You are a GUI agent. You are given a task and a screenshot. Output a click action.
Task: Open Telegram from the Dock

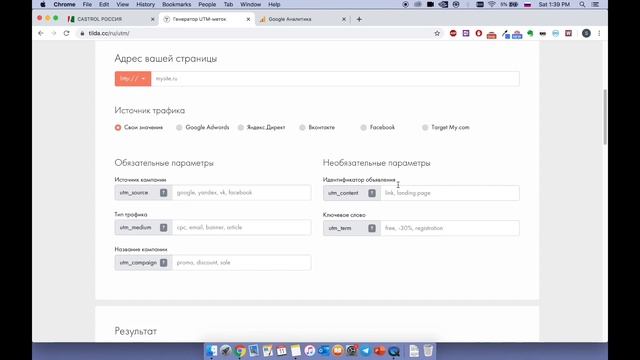(365, 351)
